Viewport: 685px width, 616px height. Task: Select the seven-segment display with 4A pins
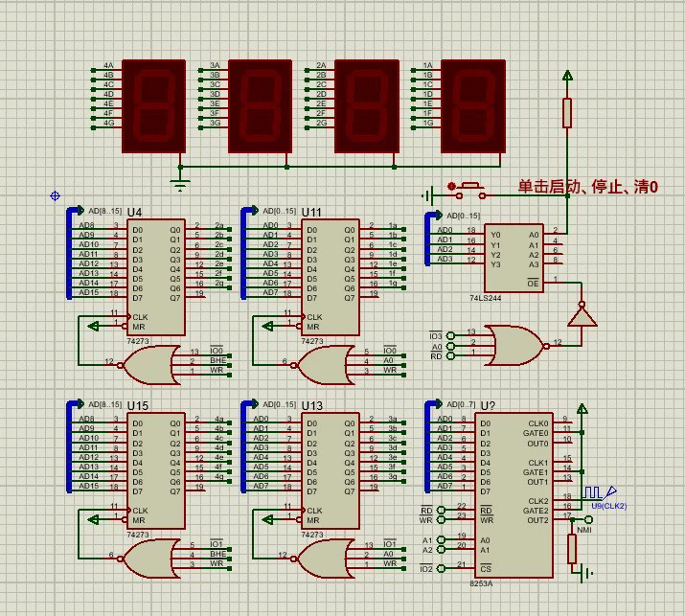coord(154,106)
